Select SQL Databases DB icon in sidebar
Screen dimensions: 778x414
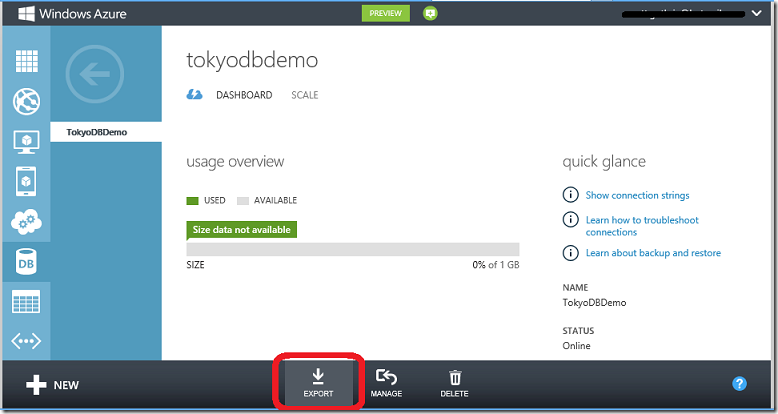click(x=26, y=262)
